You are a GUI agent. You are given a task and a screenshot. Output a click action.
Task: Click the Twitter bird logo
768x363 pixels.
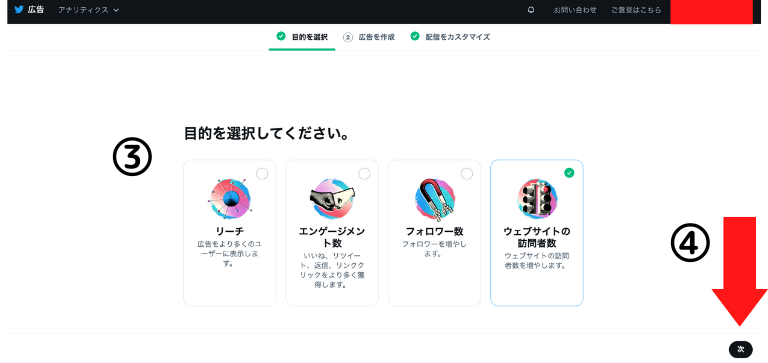(19, 9)
